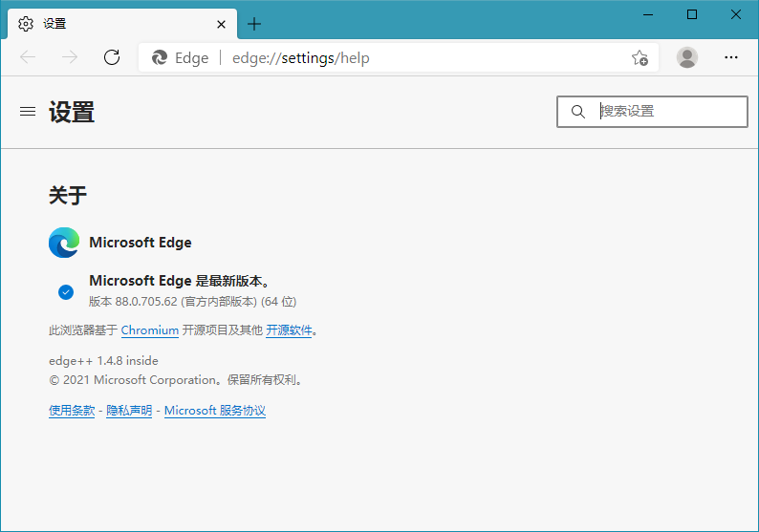Click the address bar URL edge://settings/help
The height and width of the screenshot is (532, 759).
pos(300,58)
